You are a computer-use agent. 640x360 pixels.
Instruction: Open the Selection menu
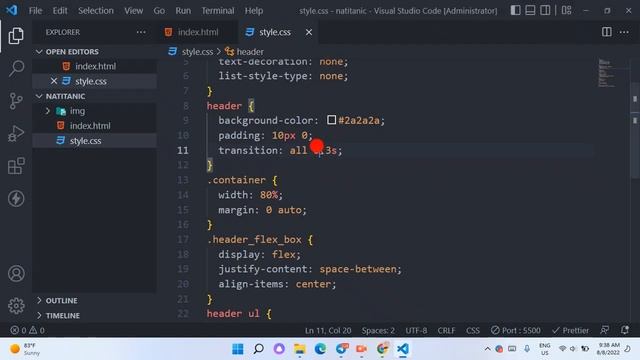(96, 11)
